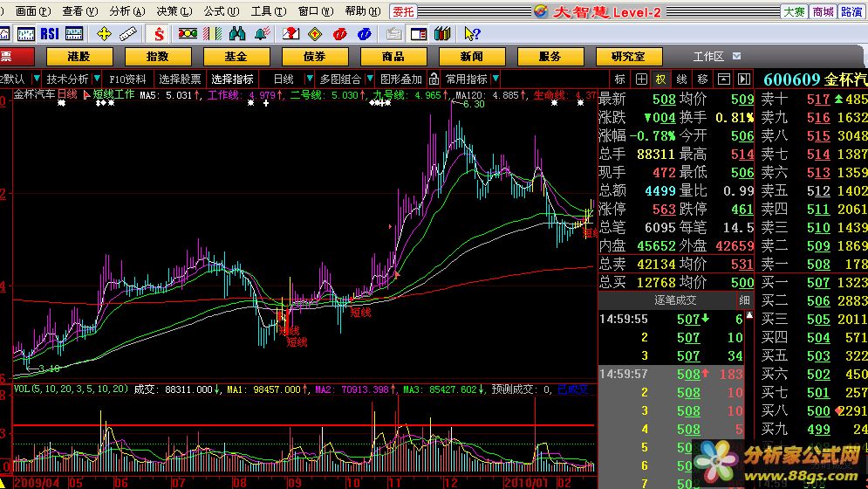Screen dimensions: 868x489
Task: Click the padlock icon beside 图形叠加
Action: click(x=434, y=79)
